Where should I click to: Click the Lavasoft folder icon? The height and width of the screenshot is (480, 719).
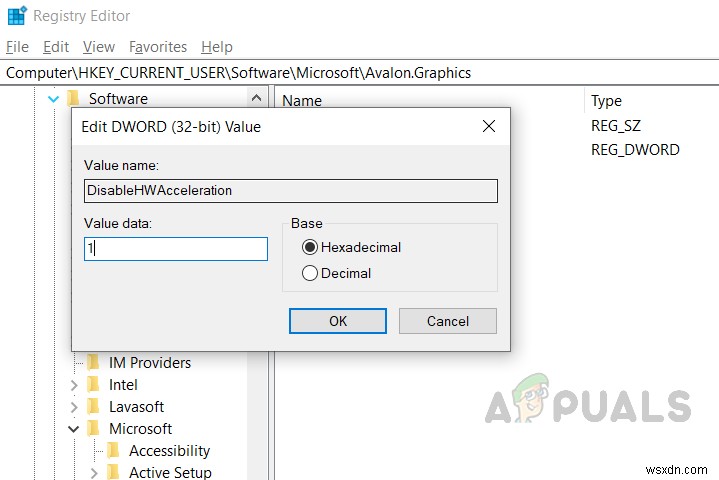point(94,406)
